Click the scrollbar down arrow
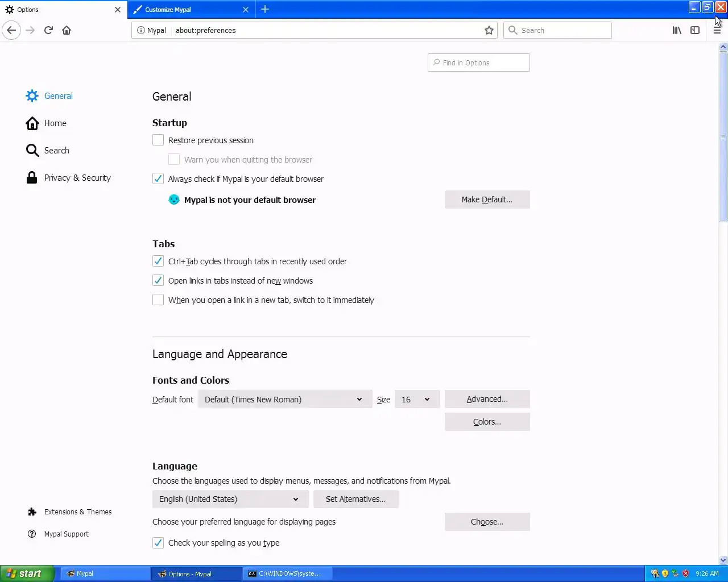Image resolution: width=728 pixels, height=582 pixels. 723,560
